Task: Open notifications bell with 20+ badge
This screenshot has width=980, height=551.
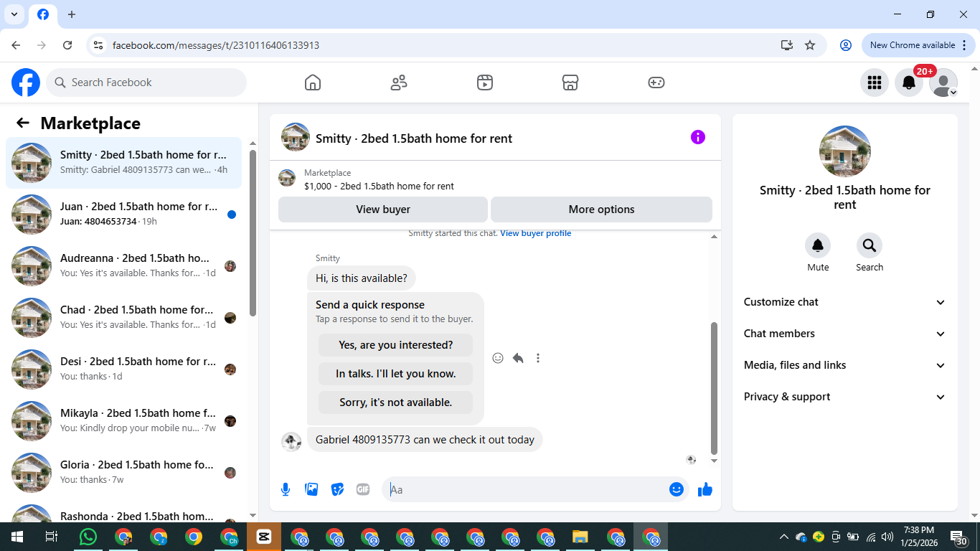Action: click(x=909, y=83)
